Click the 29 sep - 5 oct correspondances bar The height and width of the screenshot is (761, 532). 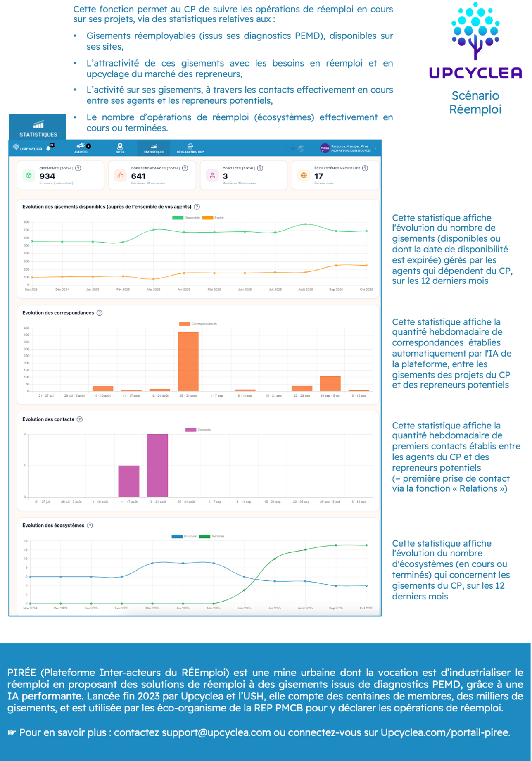pos(330,384)
